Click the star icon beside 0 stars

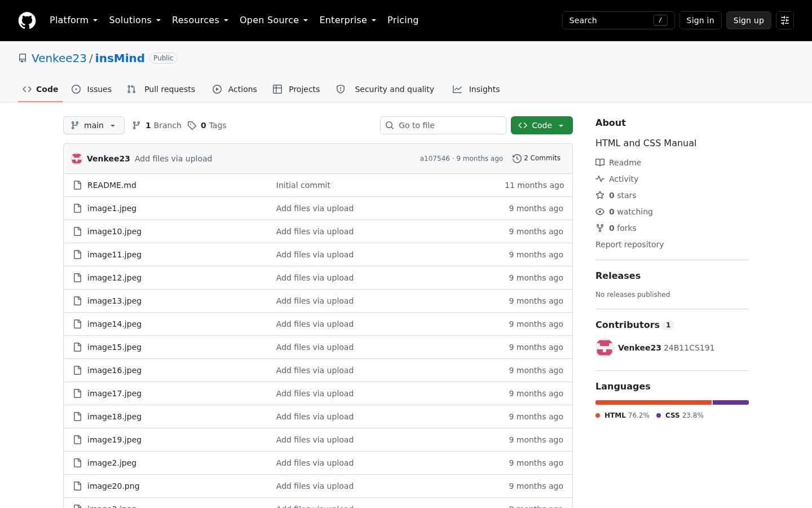point(600,195)
